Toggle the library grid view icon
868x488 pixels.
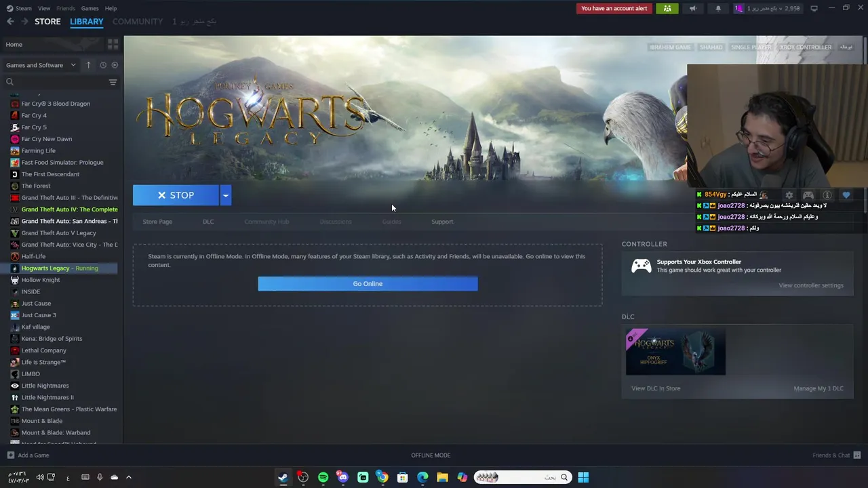click(x=113, y=44)
